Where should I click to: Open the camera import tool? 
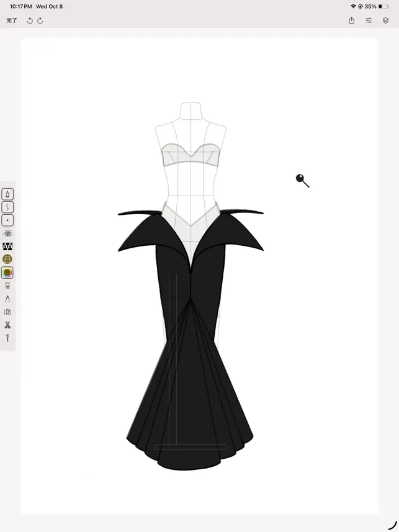[7, 312]
